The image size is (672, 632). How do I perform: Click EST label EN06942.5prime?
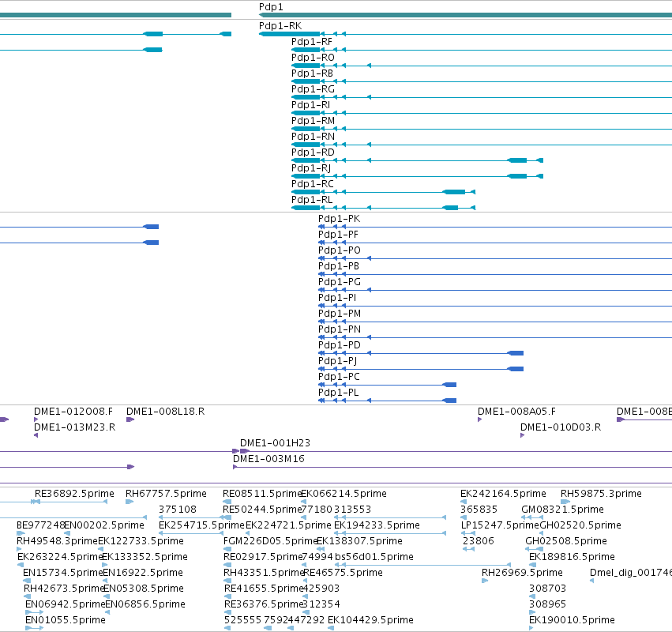coord(65,604)
